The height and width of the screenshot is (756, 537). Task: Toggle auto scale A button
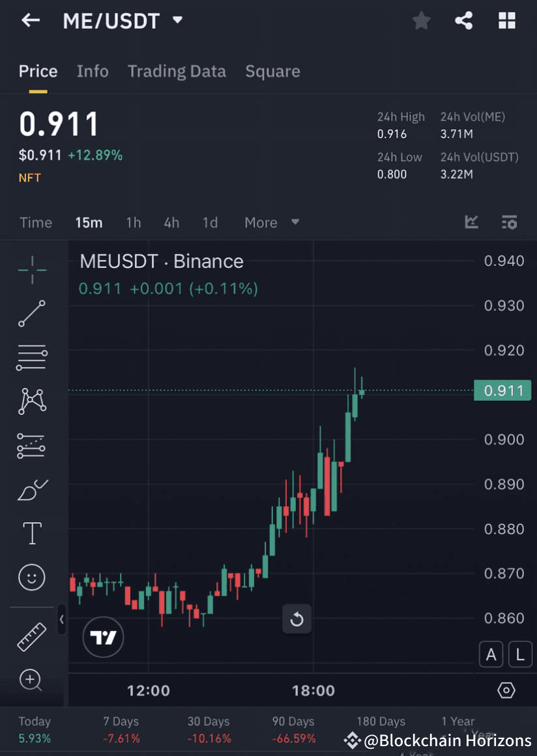pyautogui.click(x=491, y=654)
